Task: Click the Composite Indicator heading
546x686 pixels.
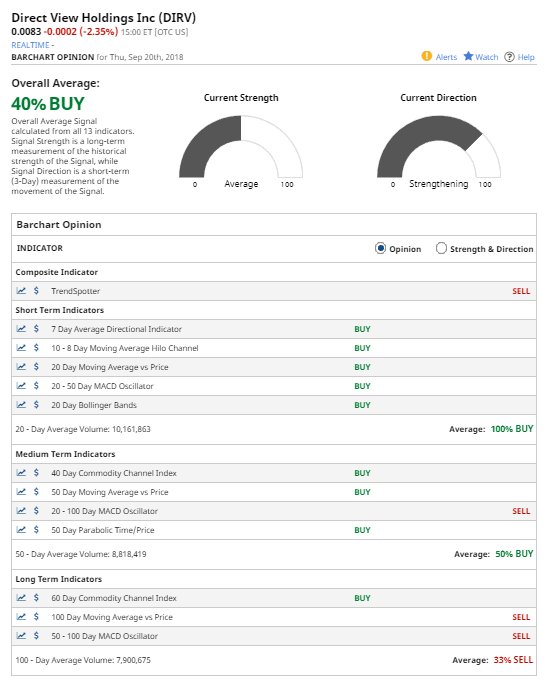Action: (56, 272)
